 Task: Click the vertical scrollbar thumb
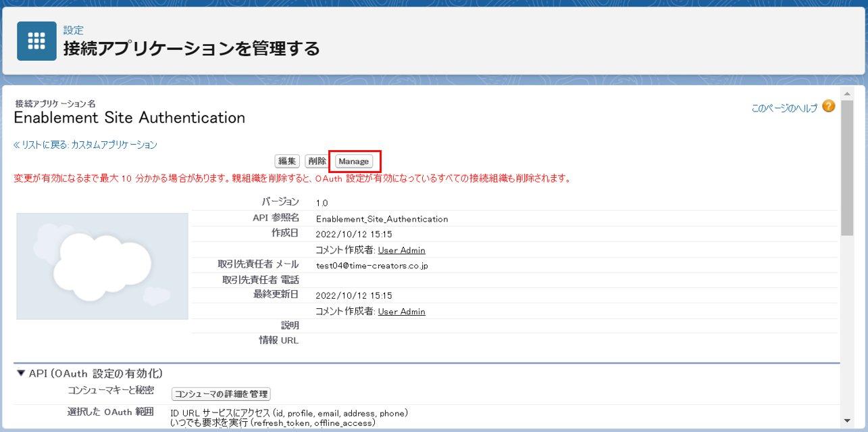pos(847,168)
